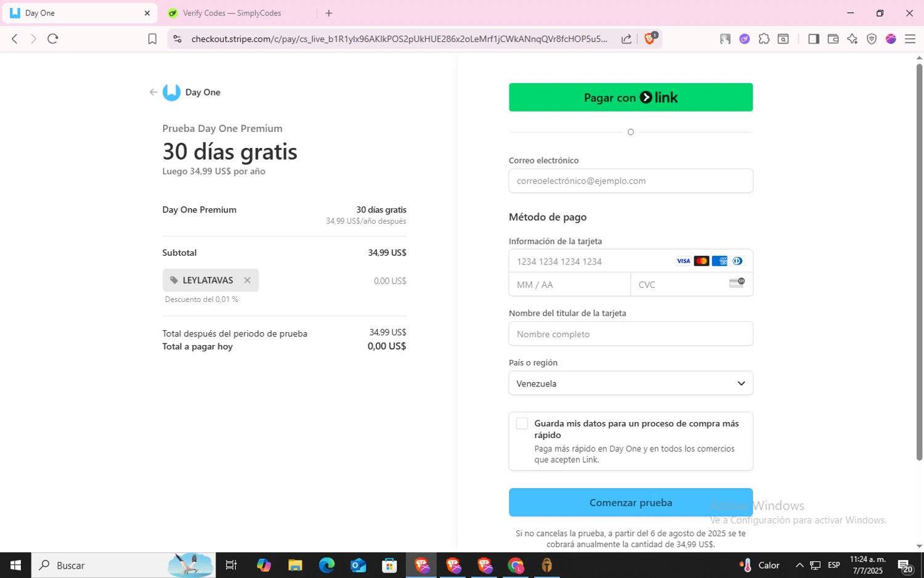Switch to the Day One browser tab
Viewport: 924px width, 578px height.
click(79, 13)
